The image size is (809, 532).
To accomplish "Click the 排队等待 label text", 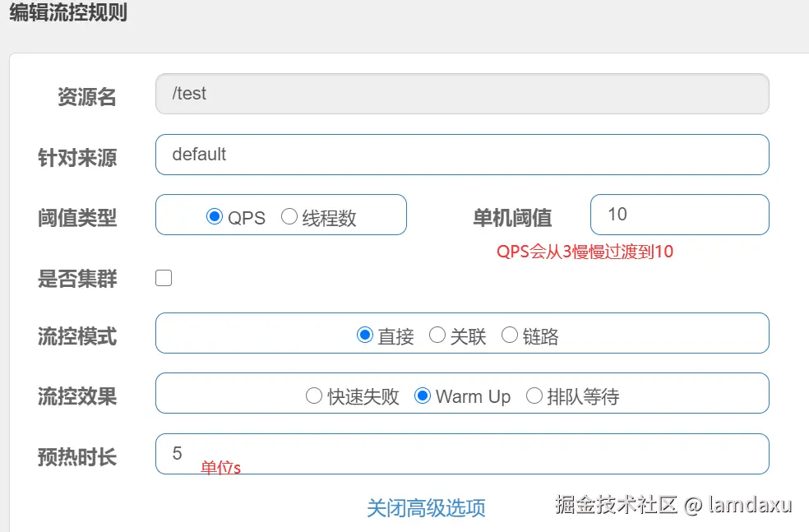I will point(582,397).
